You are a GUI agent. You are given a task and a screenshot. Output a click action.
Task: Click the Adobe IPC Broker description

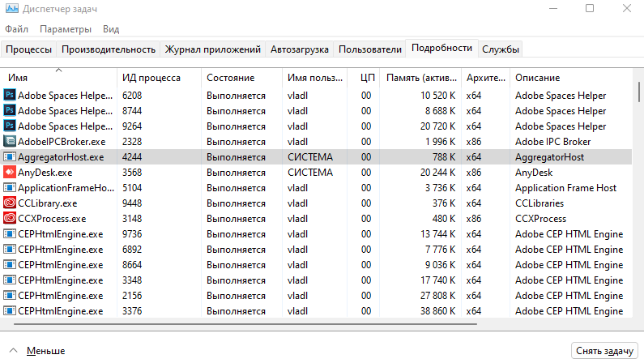coord(552,142)
